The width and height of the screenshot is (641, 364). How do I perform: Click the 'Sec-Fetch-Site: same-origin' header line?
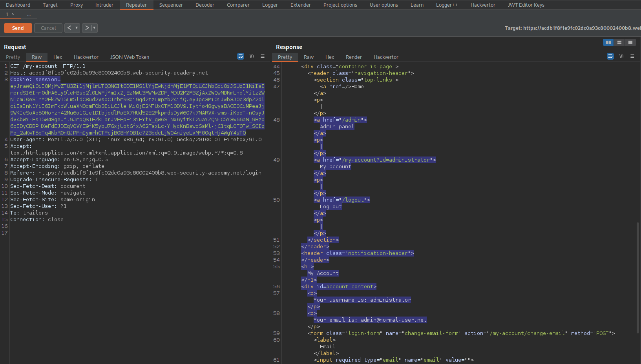click(x=53, y=200)
